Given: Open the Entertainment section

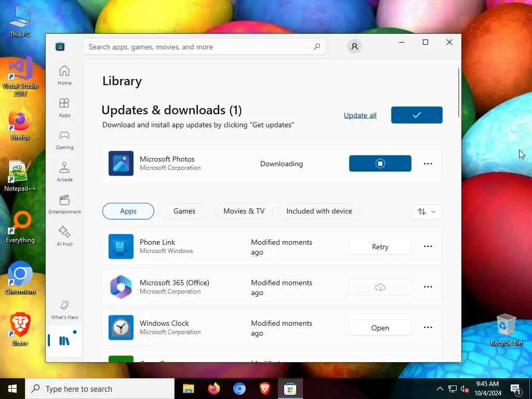Looking at the screenshot, I should [x=64, y=204].
